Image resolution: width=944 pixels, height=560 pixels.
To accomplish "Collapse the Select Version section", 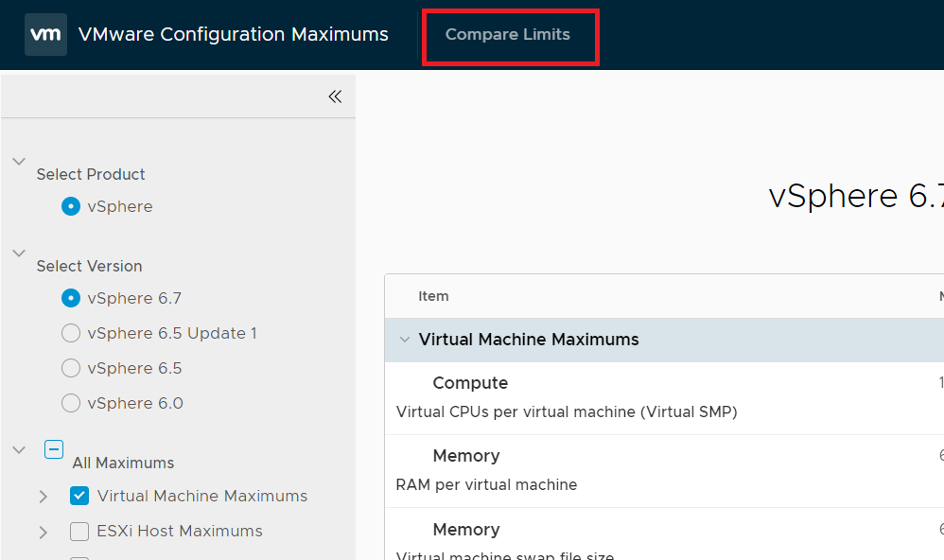I will pyautogui.click(x=19, y=253).
